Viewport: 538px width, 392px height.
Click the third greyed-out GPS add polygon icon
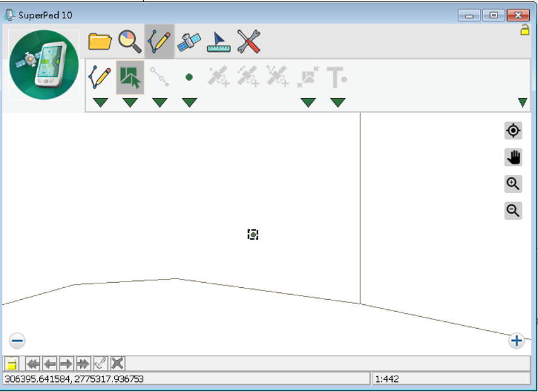pos(277,76)
